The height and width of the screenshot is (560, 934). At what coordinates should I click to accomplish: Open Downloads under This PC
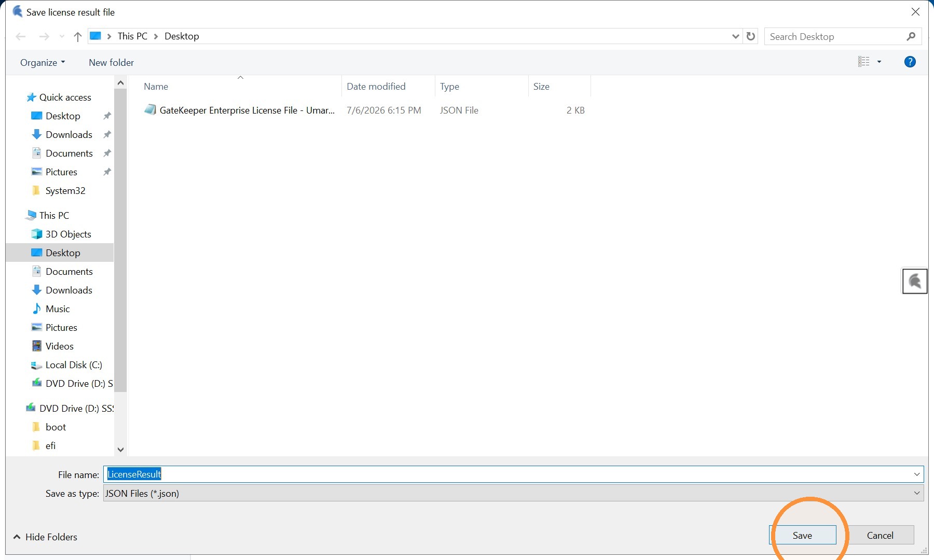[69, 290]
